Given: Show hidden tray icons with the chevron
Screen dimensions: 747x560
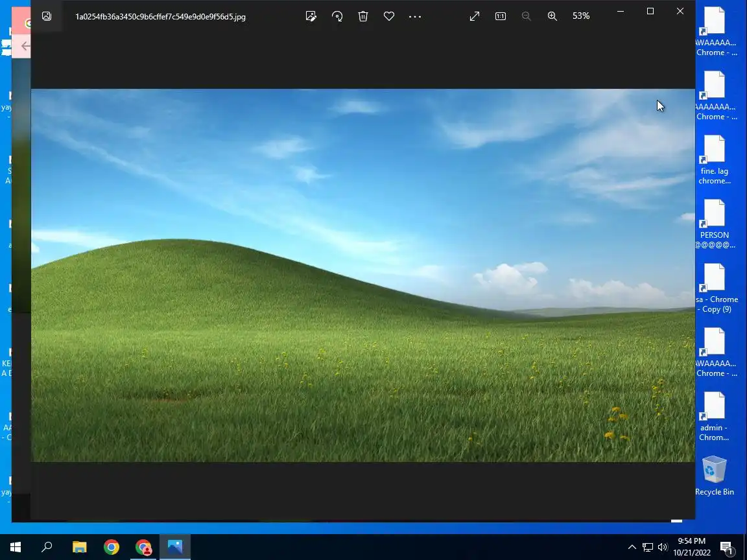Looking at the screenshot, I should pyautogui.click(x=632, y=547).
